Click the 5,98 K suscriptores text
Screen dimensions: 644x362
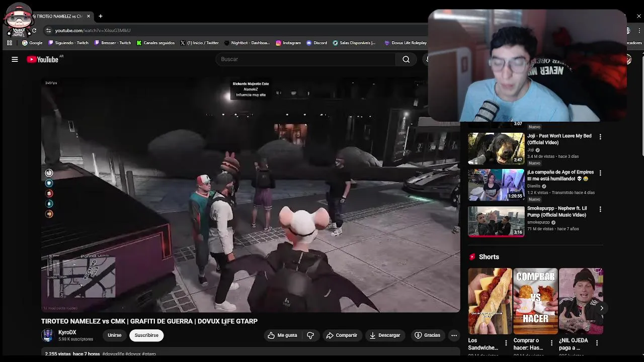(x=75, y=339)
